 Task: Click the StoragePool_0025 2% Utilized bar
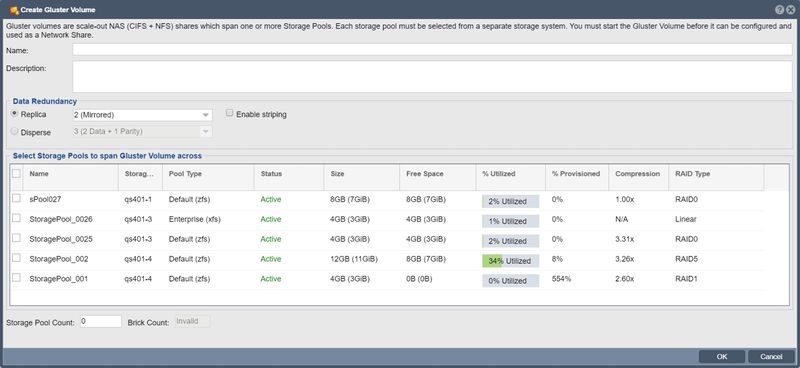tap(510, 241)
